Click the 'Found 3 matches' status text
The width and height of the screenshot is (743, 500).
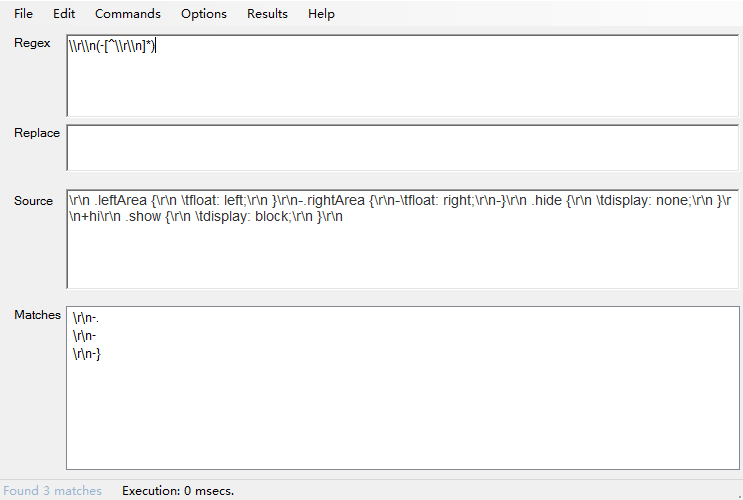[x=53, y=491]
